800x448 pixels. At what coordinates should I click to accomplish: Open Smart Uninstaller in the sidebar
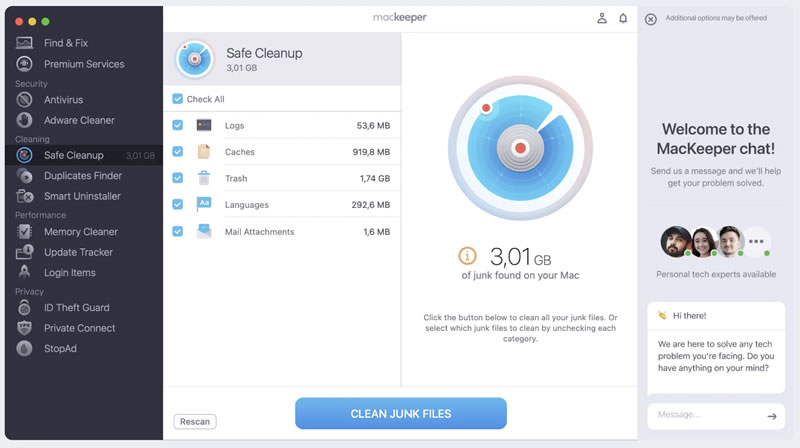(84, 196)
